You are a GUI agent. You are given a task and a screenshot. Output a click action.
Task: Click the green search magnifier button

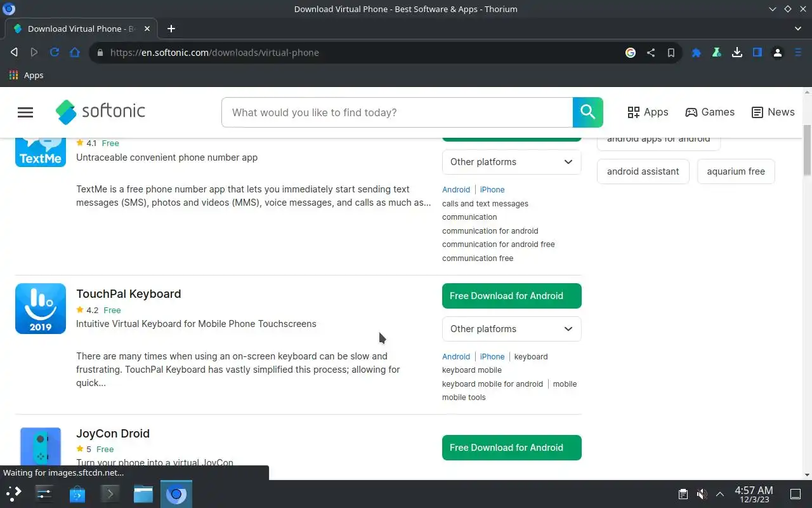point(587,112)
